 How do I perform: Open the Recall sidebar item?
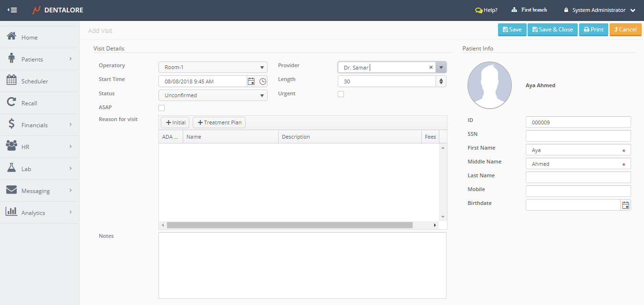point(29,103)
